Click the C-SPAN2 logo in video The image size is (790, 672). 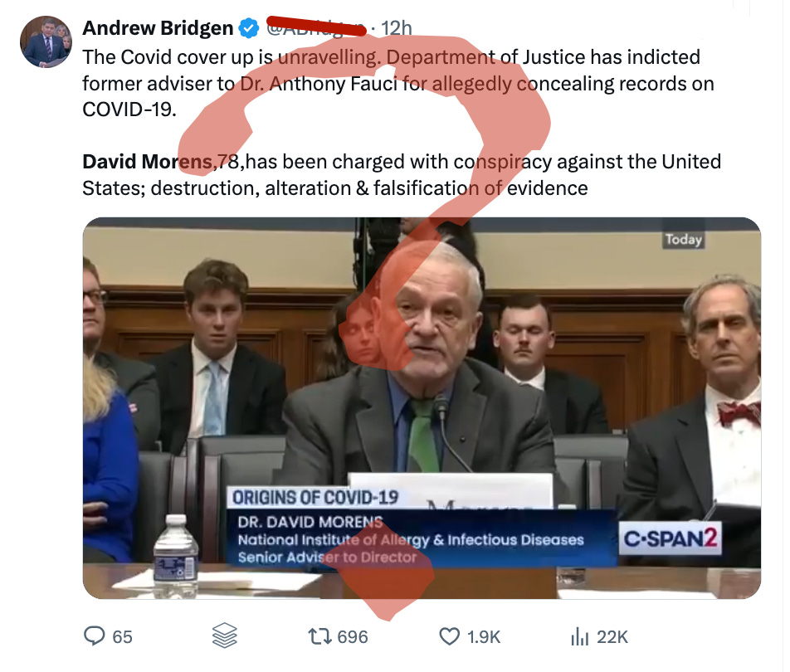pos(671,538)
